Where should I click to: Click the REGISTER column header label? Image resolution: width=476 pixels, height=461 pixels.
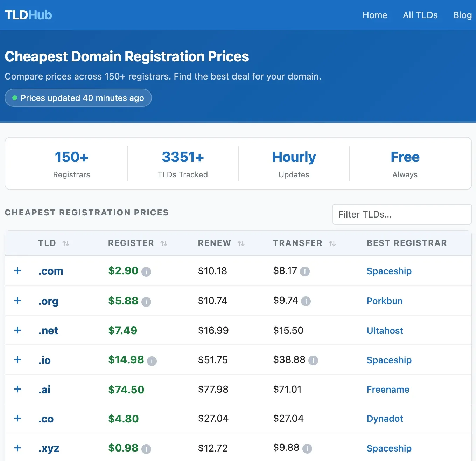[131, 243]
